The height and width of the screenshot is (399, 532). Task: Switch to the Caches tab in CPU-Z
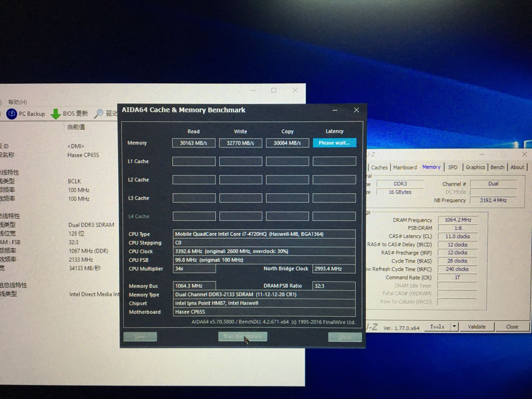(x=379, y=167)
